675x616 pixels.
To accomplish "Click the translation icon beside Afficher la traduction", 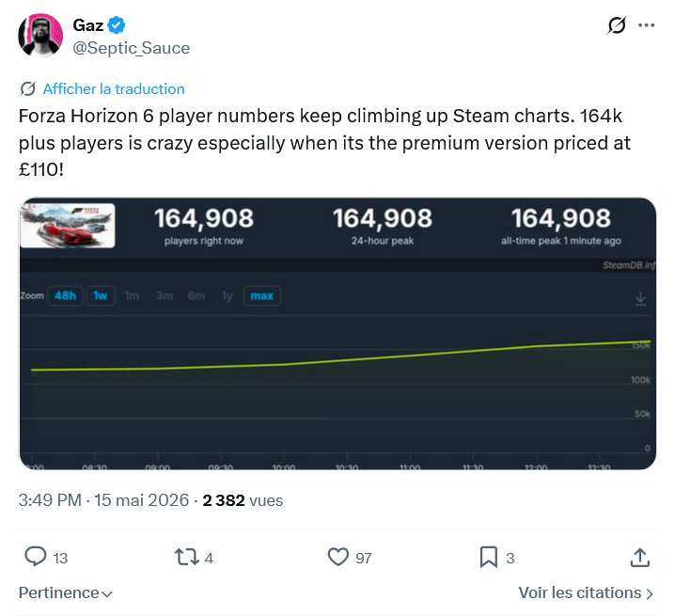I will pyautogui.click(x=27, y=88).
